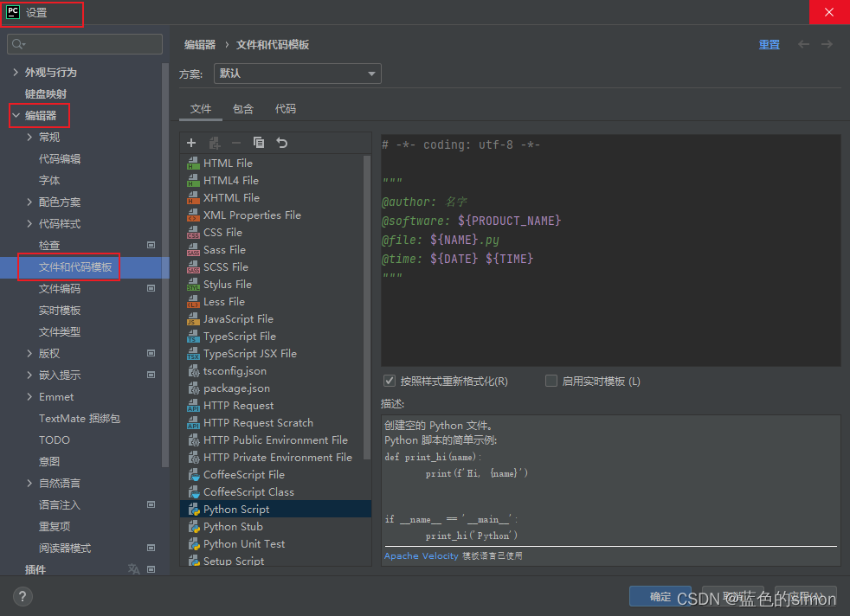Viewport: 850px width, 616px height.
Task: Click the HTML File template icon
Action: [194, 163]
